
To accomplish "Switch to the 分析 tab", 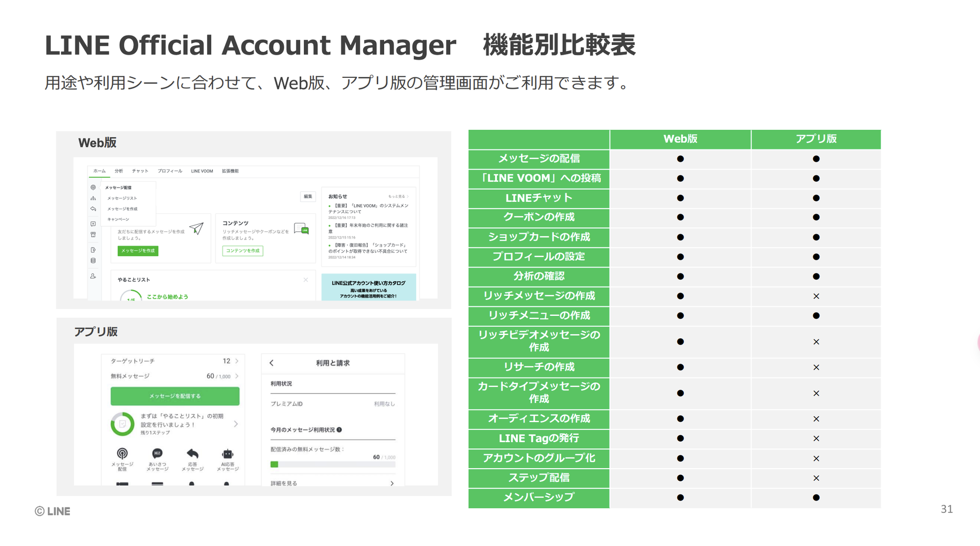I will pos(119,171).
